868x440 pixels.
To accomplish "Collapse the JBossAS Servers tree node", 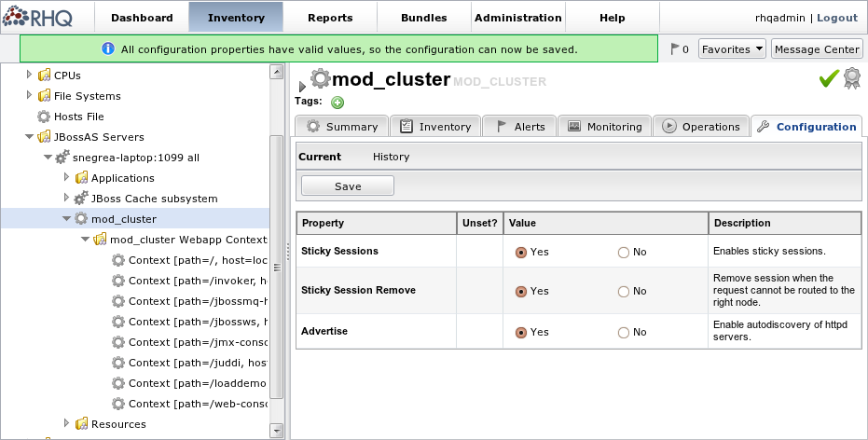I will 29,137.
